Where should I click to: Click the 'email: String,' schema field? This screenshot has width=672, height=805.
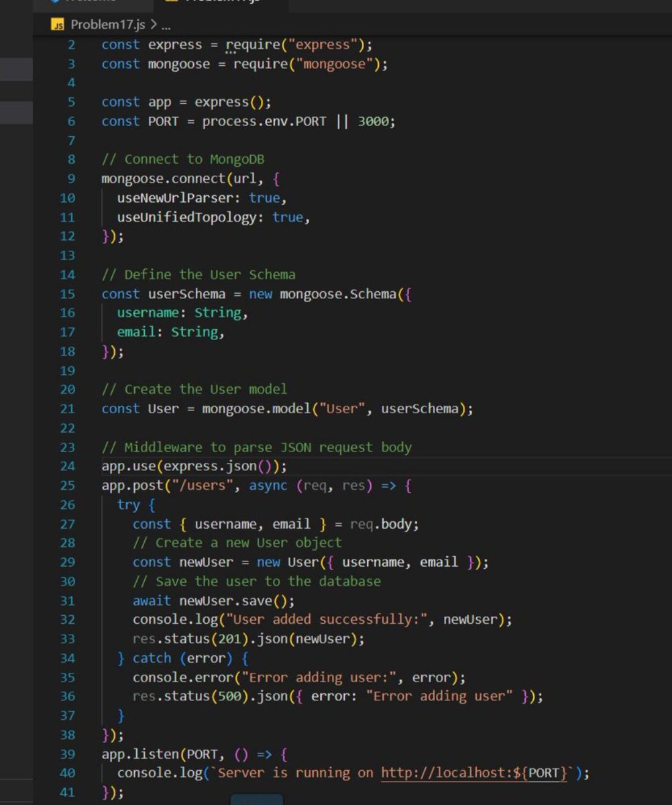point(171,332)
